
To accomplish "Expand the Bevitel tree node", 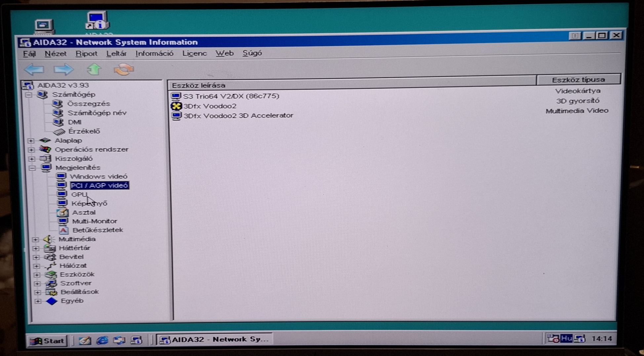I will coord(36,257).
